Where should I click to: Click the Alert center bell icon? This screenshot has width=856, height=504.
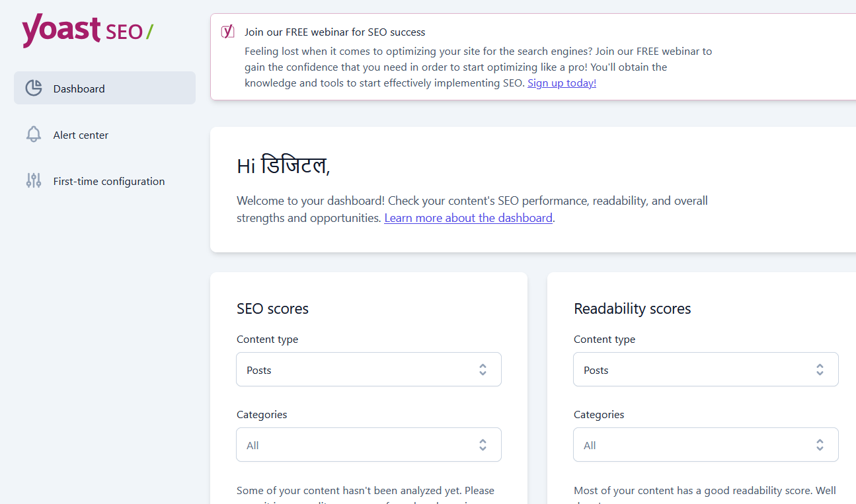coord(34,135)
